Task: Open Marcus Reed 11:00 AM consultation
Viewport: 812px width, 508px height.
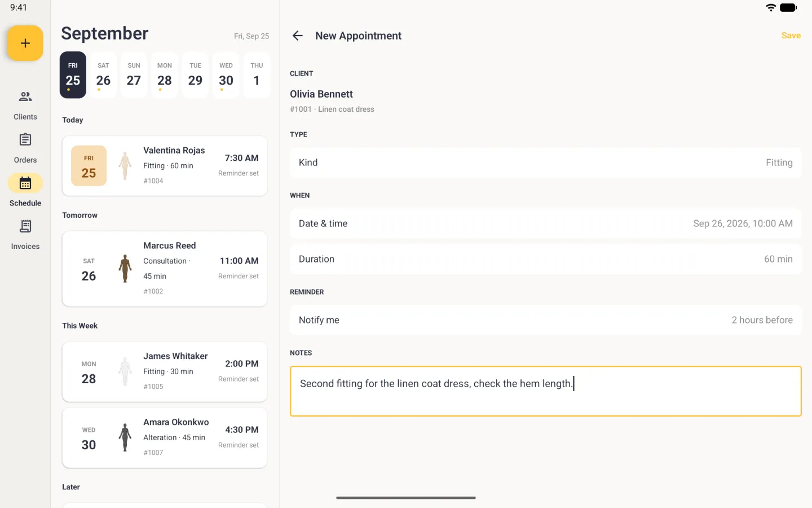Action: coord(165,269)
